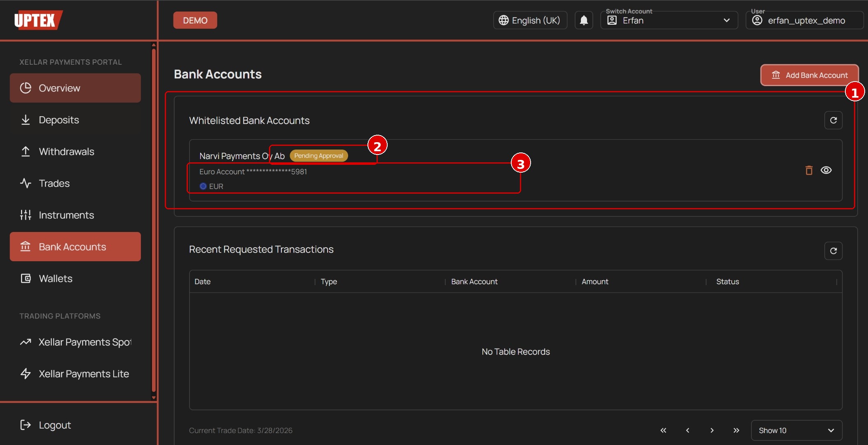Click the Add Bank Account button

(810, 75)
